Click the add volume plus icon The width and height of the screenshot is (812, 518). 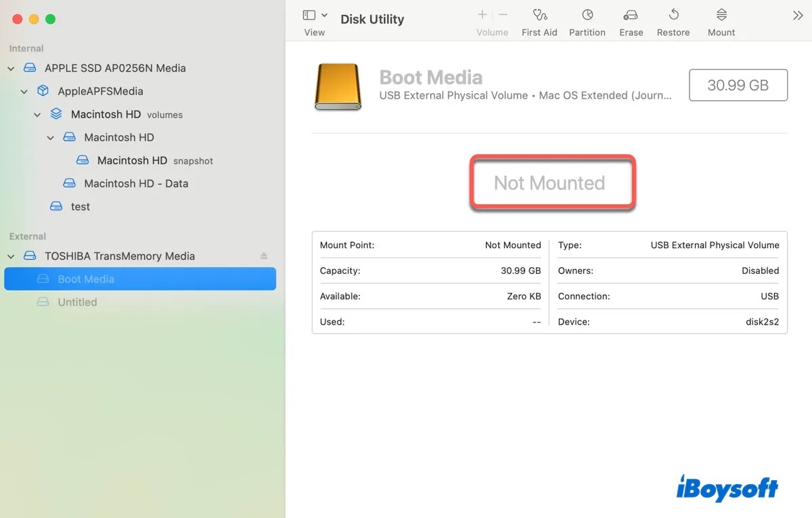[x=482, y=15]
